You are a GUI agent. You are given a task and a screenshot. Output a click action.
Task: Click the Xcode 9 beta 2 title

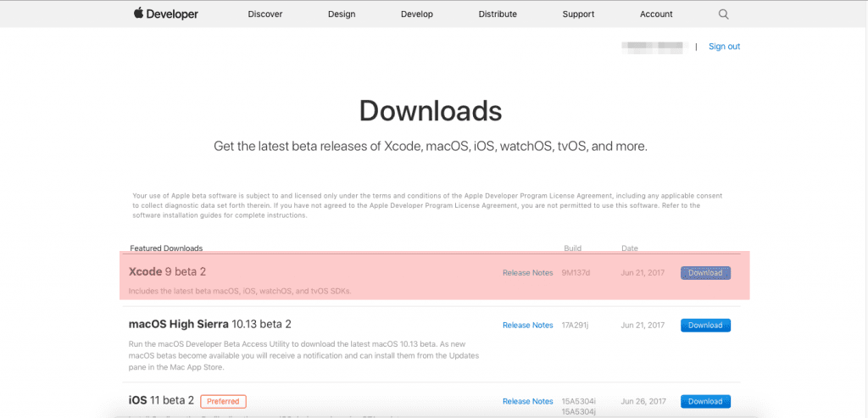tap(167, 272)
